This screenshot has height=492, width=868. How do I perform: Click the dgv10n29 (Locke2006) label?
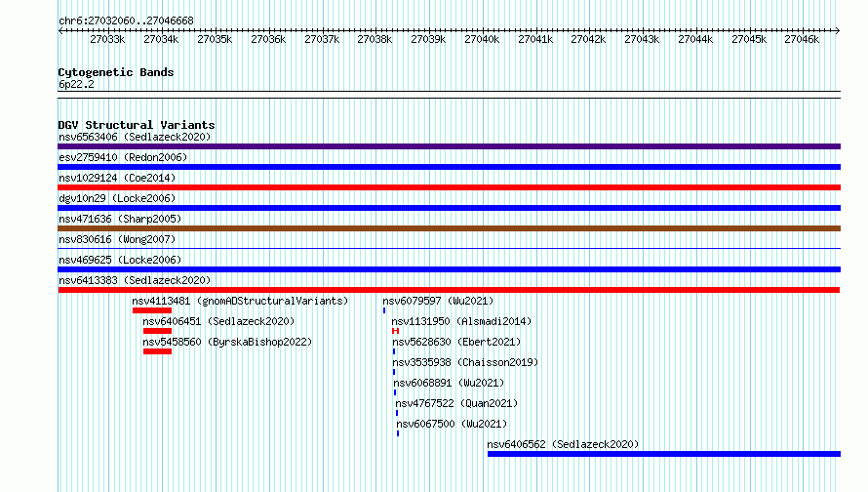coord(117,198)
